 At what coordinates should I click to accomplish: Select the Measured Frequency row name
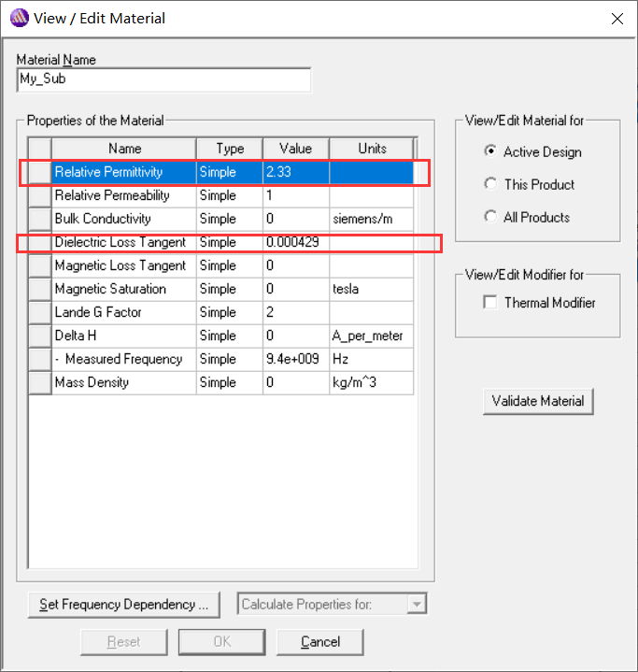[x=124, y=359]
